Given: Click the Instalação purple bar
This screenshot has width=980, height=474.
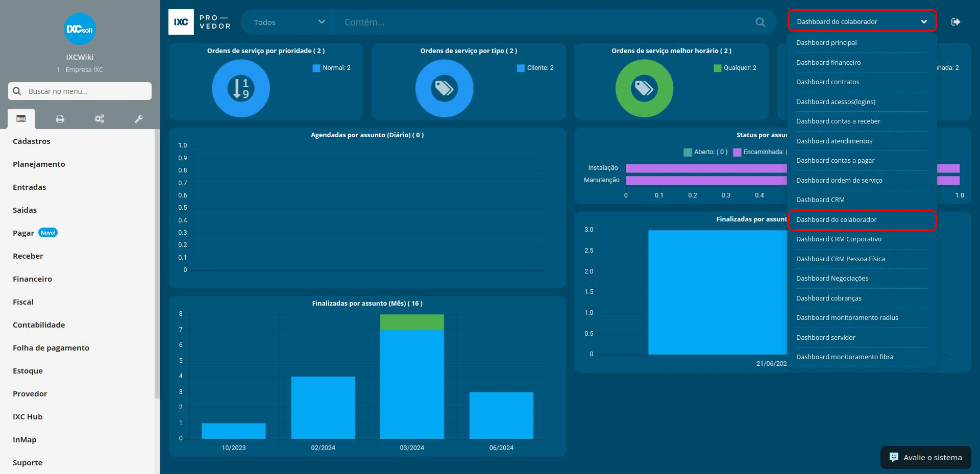Looking at the screenshot, I should coord(706,168).
